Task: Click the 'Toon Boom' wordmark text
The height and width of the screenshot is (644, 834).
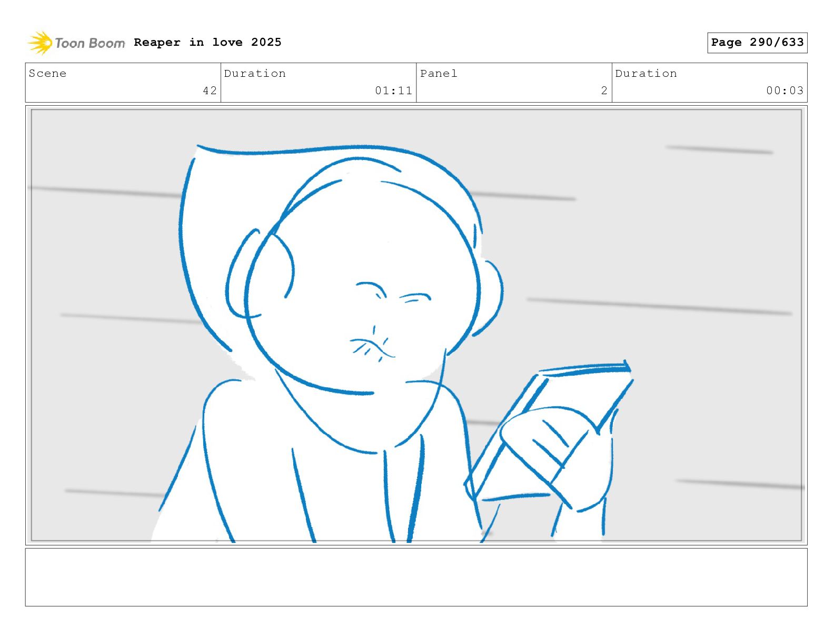Action: 90,43
